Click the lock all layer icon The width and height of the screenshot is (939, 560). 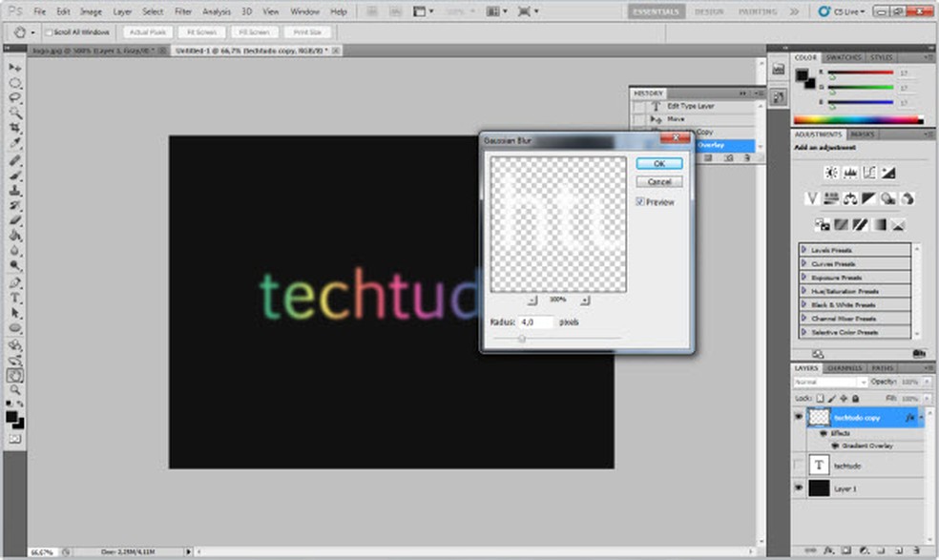pyautogui.click(x=855, y=398)
